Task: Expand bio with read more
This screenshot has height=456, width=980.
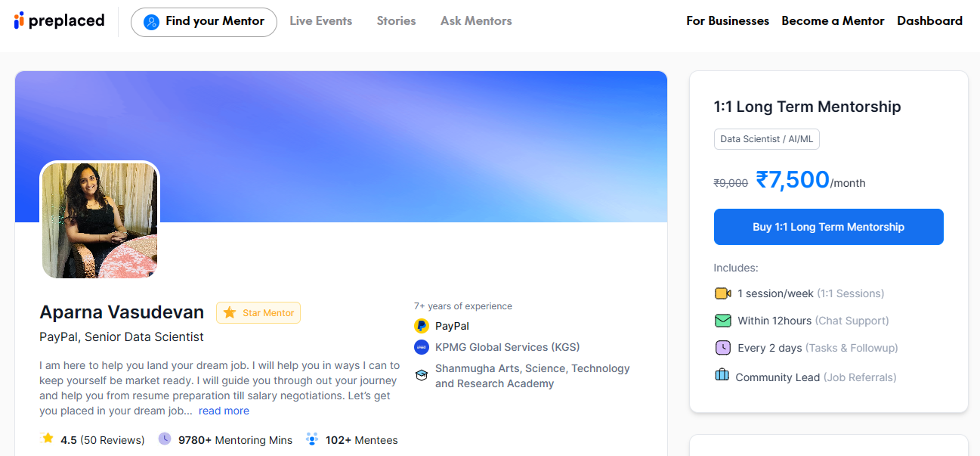Action: [x=224, y=411]
